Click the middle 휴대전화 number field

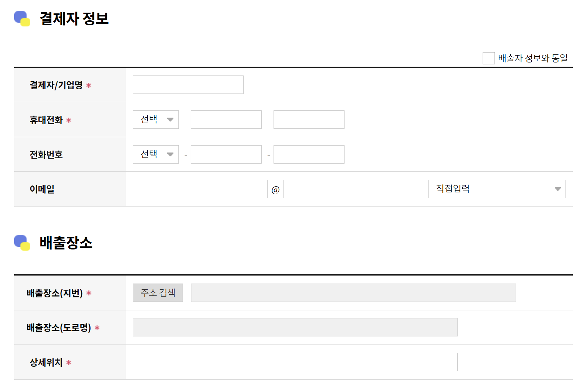click(x=226, y=119)
